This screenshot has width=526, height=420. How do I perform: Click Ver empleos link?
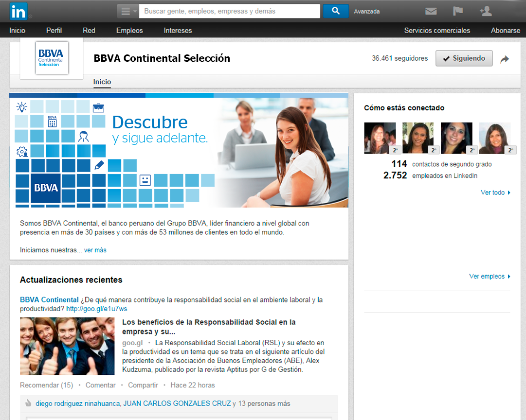(x=490, y=276)
